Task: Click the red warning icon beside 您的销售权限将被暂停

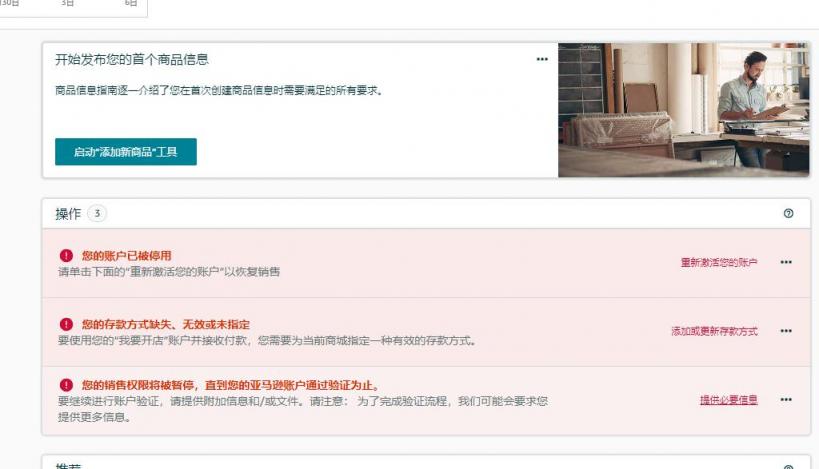Action: coord(66,385)
